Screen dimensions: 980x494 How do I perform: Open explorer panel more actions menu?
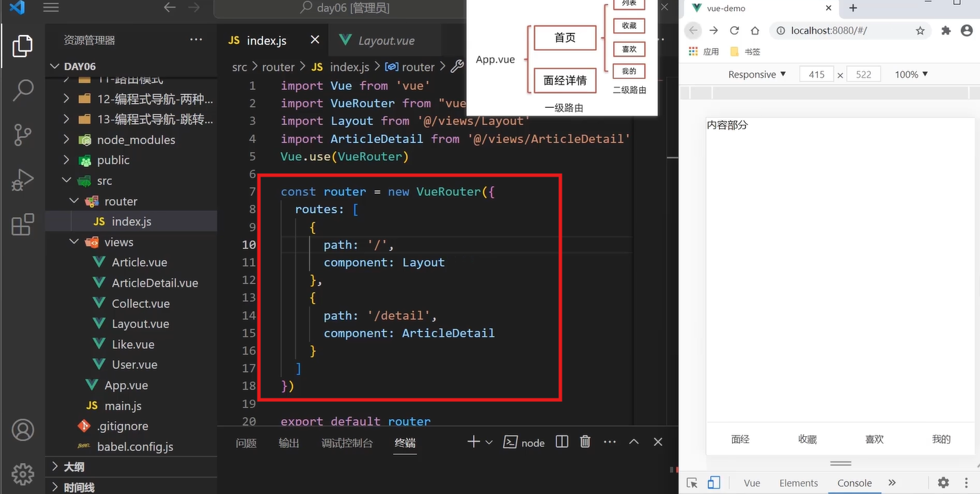pos(196,40)
